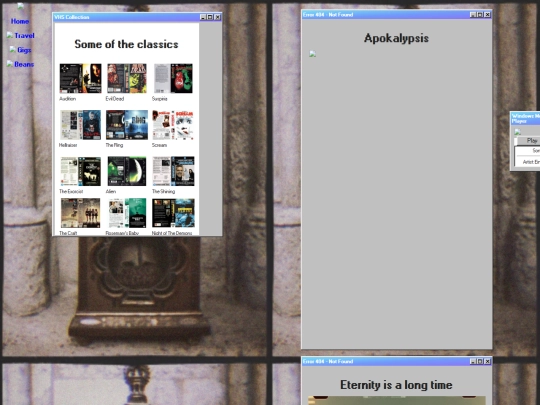
Task: Open the Audition VHS cover thumbnail
Action: click(x=81, y=78)
